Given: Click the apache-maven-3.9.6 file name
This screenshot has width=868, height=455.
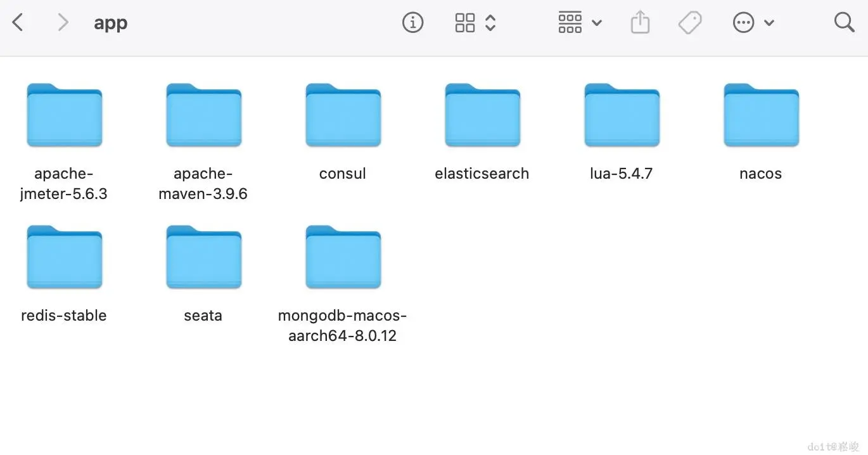Looking at the screenshot, I should [203, 184].
